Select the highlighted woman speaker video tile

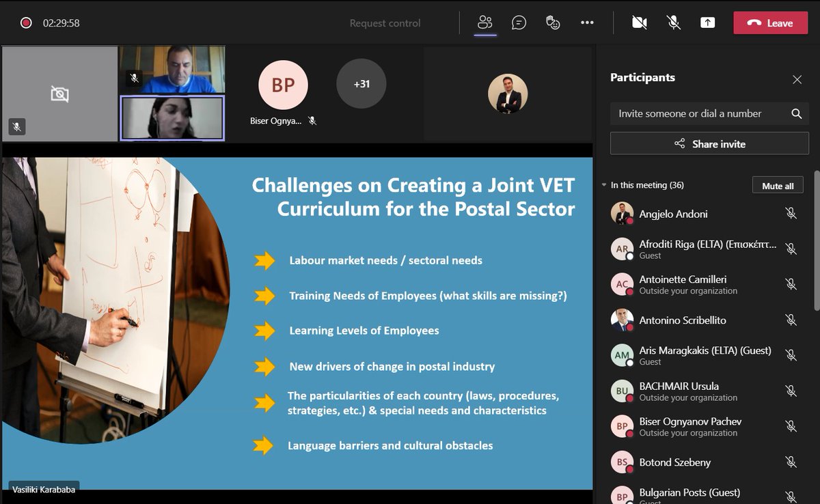pos(172,117)
